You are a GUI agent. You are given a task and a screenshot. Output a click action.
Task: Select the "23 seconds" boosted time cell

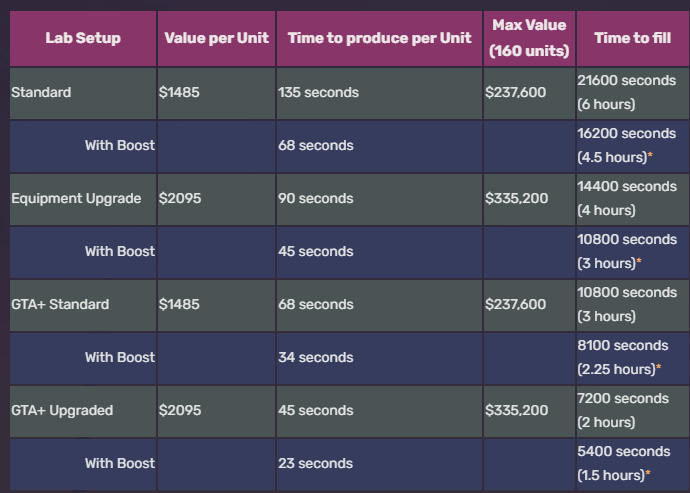coord(315,463)
